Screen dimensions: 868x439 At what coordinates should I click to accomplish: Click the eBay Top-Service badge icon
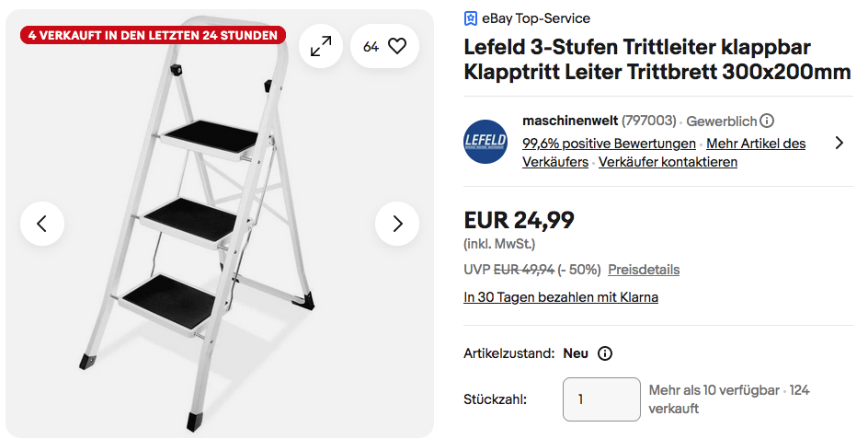(x=471, y=18)
